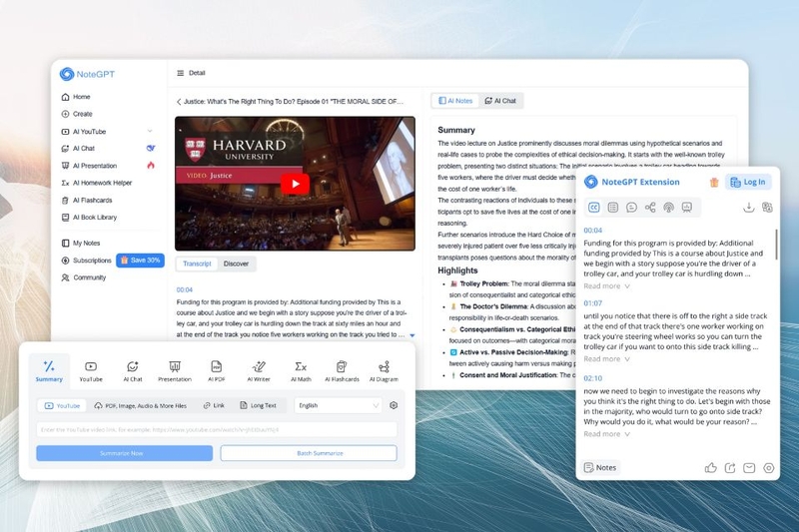The width and height of the screenshot is (799, 532).
Task: Click the Notes button in extension
Action: click(600, 467)
